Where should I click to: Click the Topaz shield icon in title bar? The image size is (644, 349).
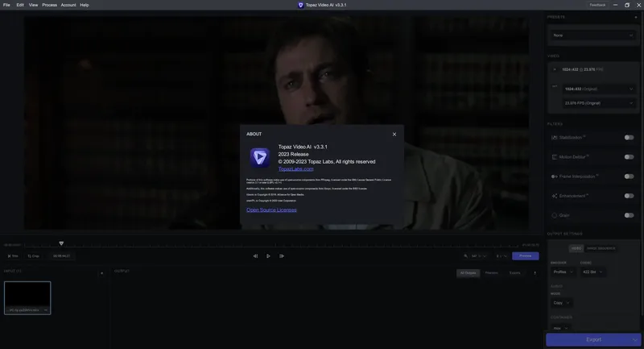pyautogui.click(x=300, y=5)
